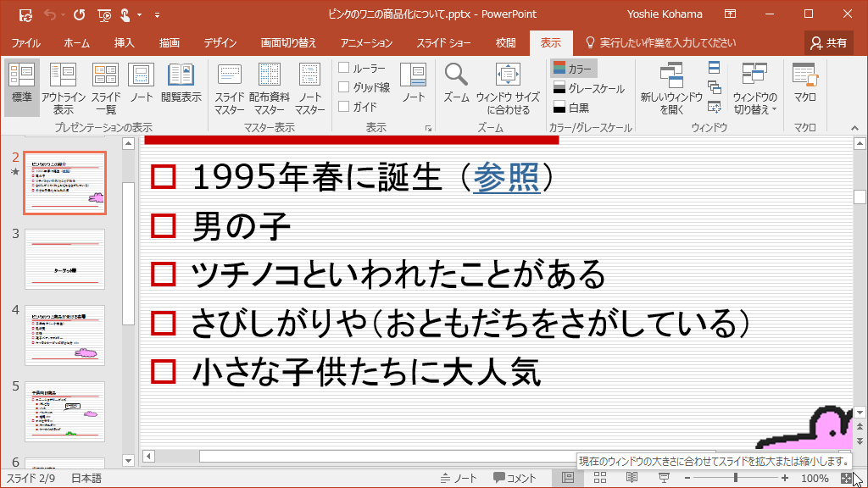Open the Zoom (ズーム) dialog
The height and width of the screenshot is (488, 868).
pyautogui.click(x=456, y=83)
